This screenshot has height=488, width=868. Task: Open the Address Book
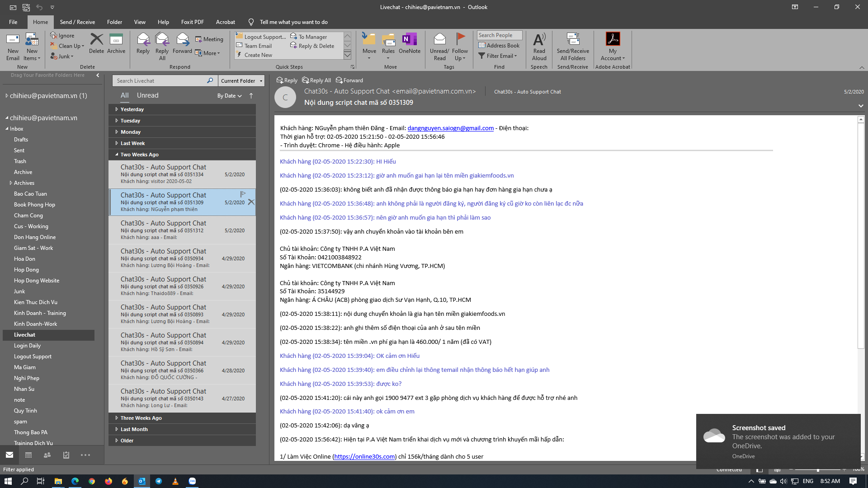click(x=499, y=46)
